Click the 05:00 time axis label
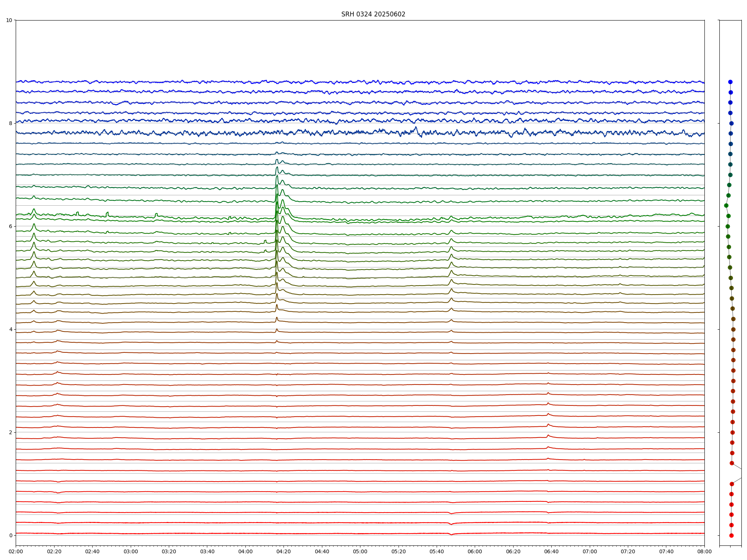This screenshot has height=560, width=747. pyautogui.click(x=360, y=551)
